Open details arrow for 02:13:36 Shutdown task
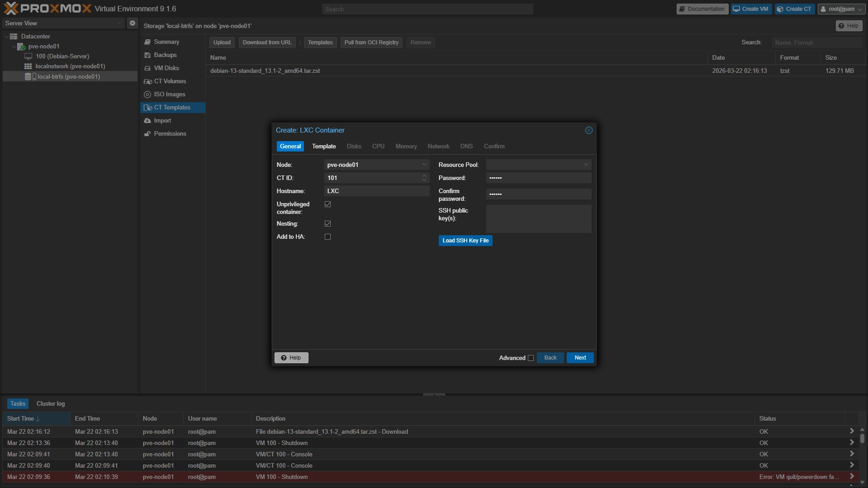The width and height of the screenshot is (868, 488). 852,443
